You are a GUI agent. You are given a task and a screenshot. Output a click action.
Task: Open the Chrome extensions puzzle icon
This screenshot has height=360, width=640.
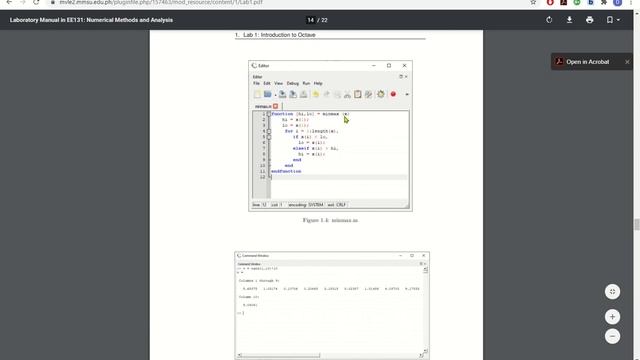pyautogui.click(x=604, y=2)
